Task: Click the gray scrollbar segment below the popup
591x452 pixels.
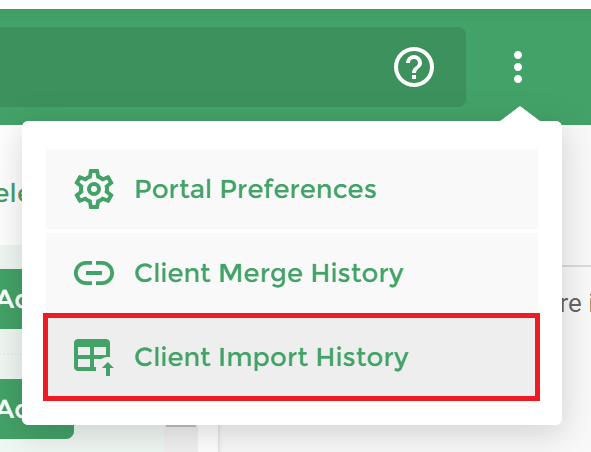Action: [x=181, y=426]
